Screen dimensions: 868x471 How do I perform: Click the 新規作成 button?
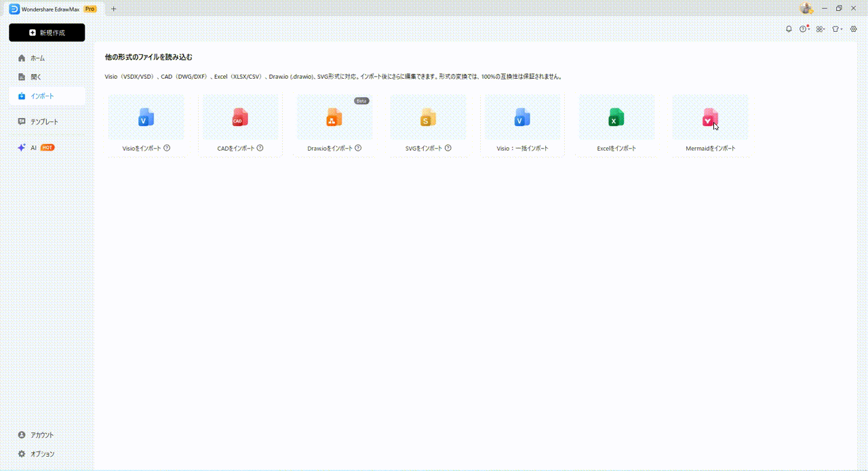point(47,33)
